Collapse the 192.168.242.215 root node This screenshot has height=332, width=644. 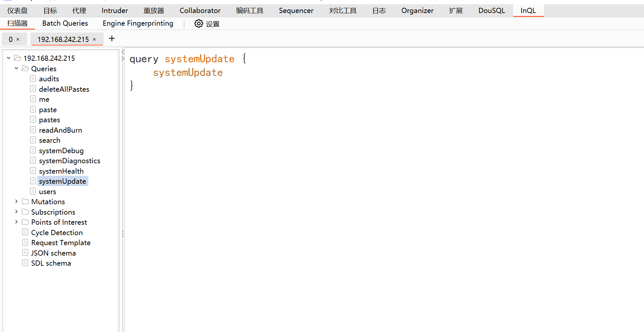click(x=9, y=58)
